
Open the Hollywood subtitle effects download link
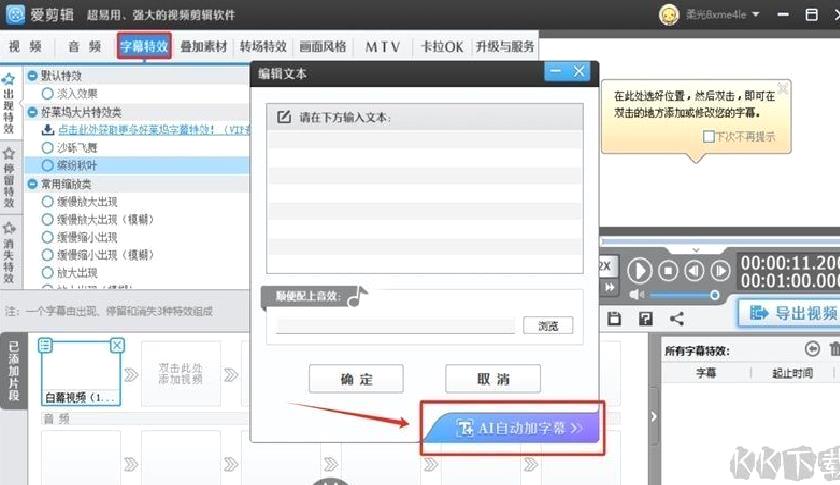[153, 130]
